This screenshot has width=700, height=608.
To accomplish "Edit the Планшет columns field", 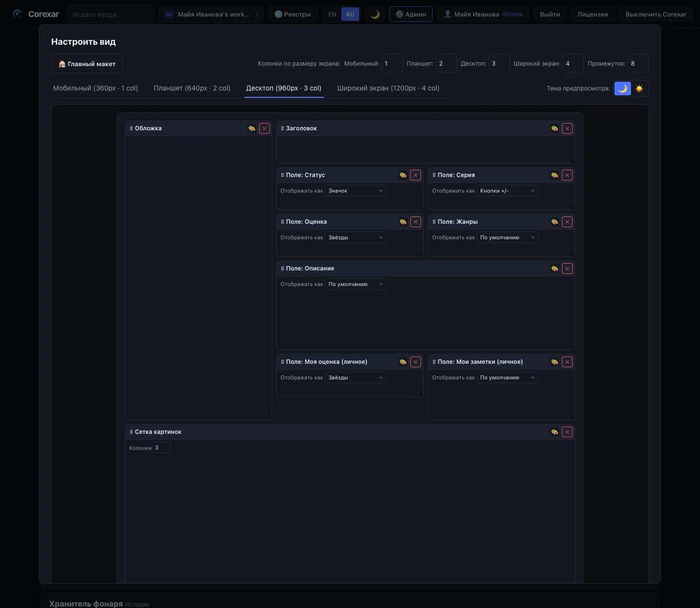I will pyautogui.click(x=446, y=63).
